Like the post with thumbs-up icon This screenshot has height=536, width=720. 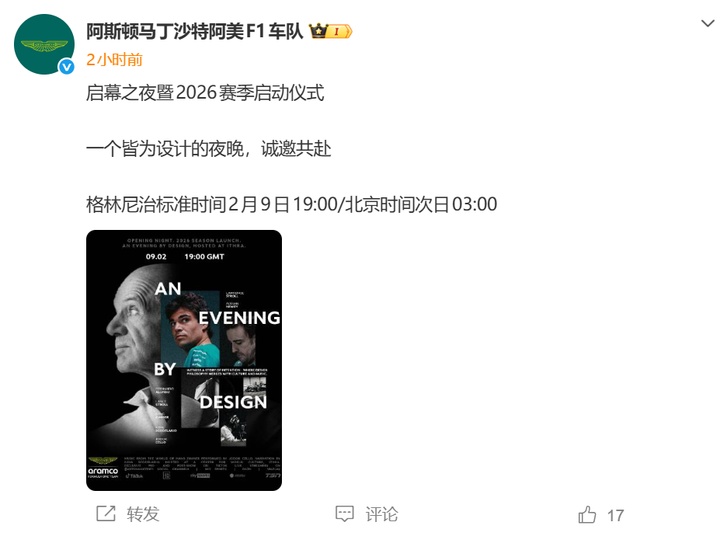click(x=587, y=514)
